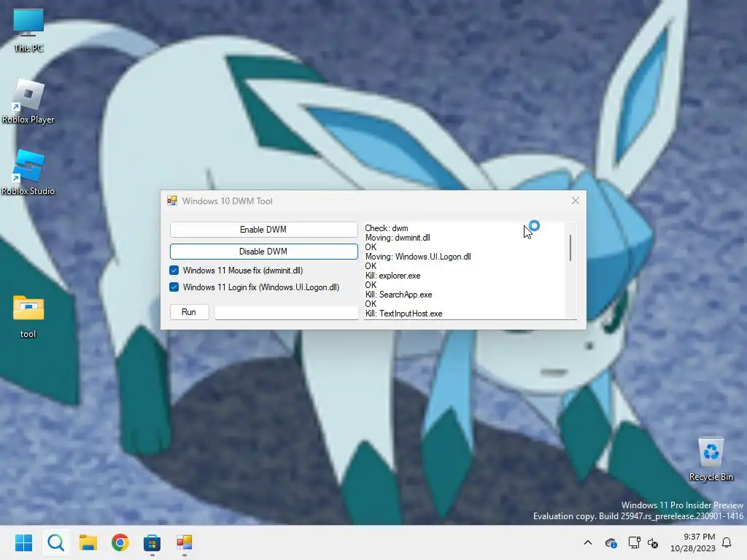Screen dimensions: 747x560
Task: Click the muted volume tray icon
Action: (653, 542)
